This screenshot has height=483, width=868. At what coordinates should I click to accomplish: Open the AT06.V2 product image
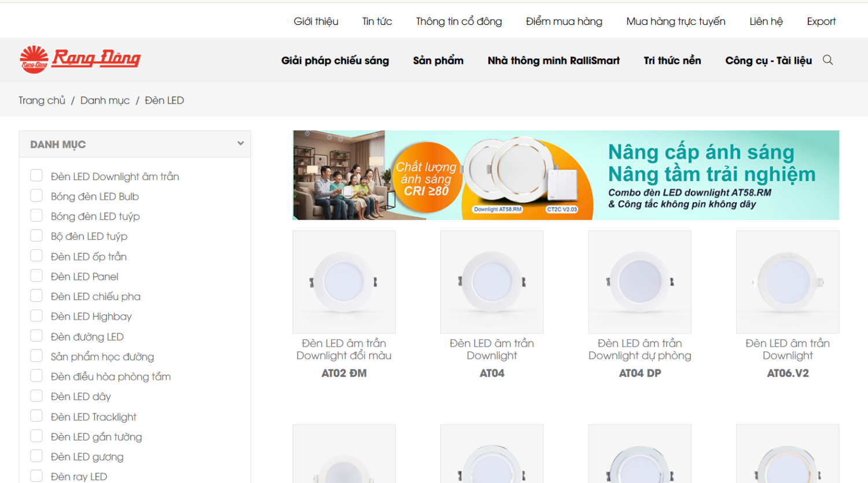[x=787, y=282]
